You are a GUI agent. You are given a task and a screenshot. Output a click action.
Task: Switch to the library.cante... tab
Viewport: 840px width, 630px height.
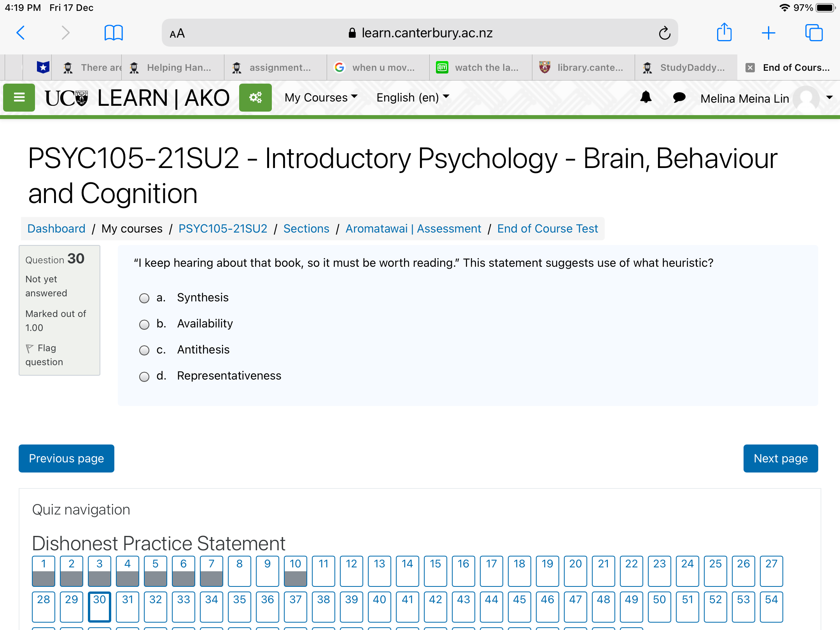583,68
